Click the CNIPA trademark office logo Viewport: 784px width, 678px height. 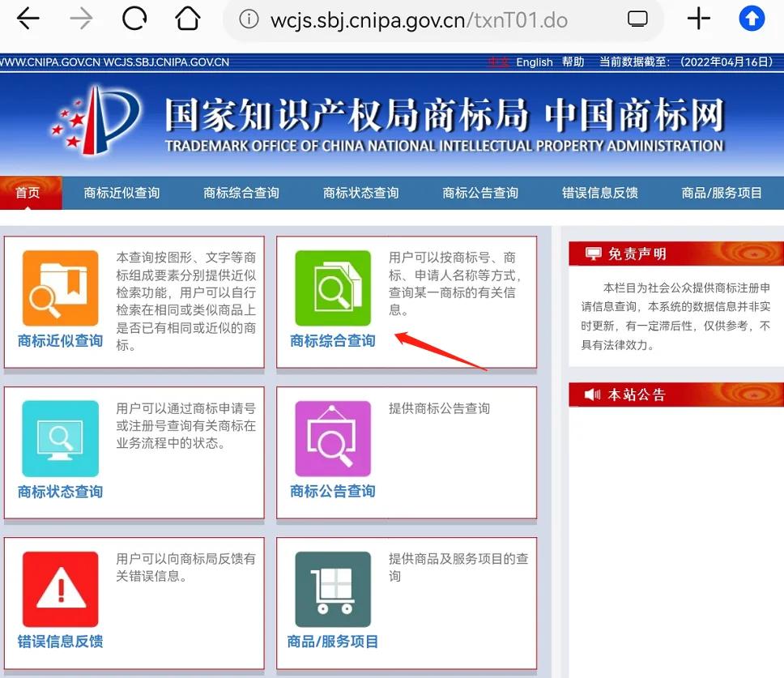pyautogui.click(x=96, y=120)
